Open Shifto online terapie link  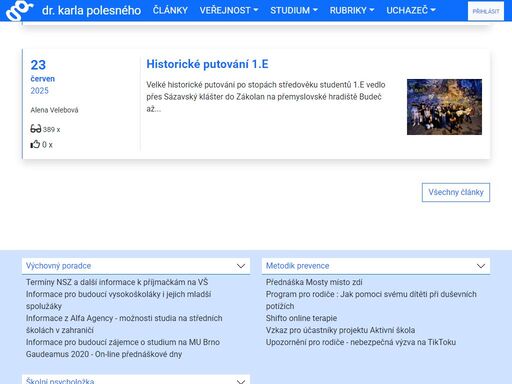[x=301, y=318]
